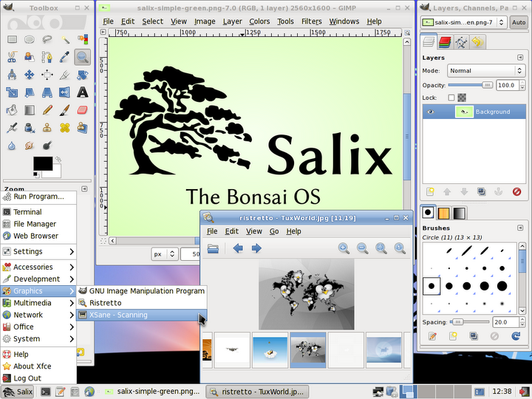Screen dimensions: 532x399
Task: Select XSane - Scanning menu entry
Action: coord(141,315)
